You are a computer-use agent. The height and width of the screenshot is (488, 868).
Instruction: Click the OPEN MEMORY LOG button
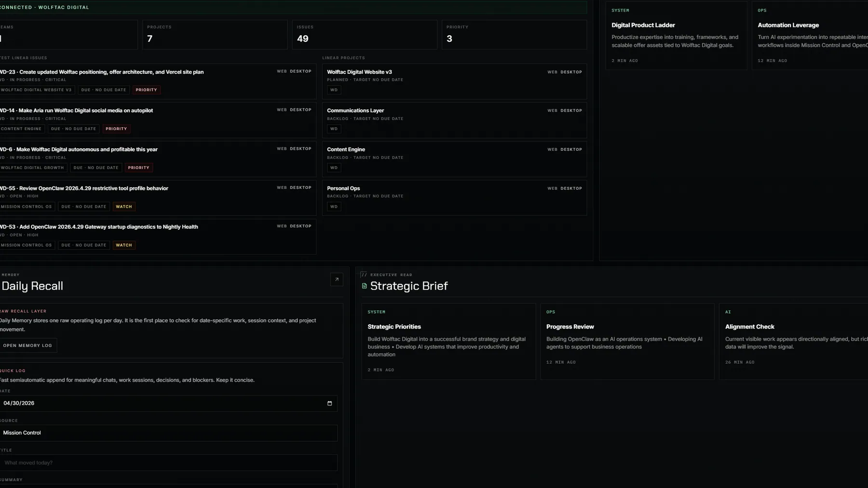pyautogui.click(x=27, y=345)
